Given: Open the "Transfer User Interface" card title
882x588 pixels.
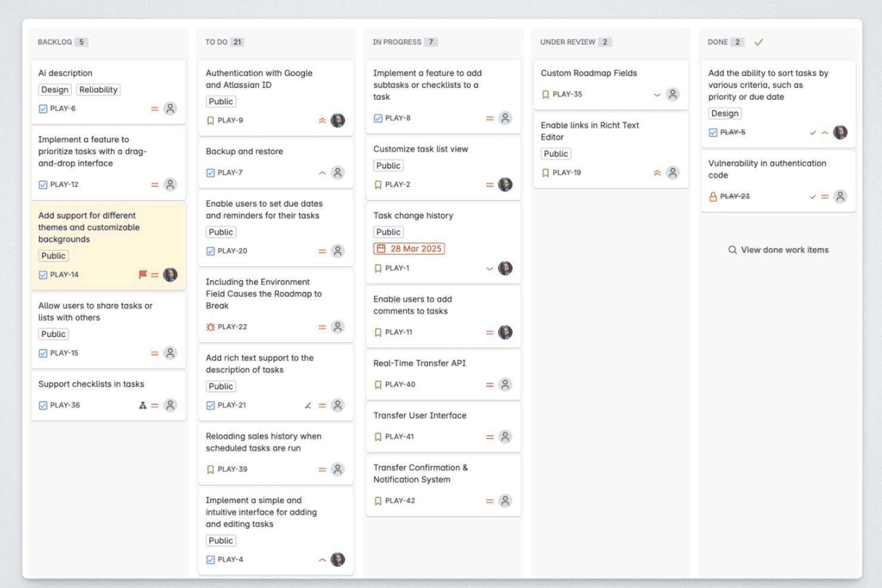Looking at the screenshot, I should 420,416.
